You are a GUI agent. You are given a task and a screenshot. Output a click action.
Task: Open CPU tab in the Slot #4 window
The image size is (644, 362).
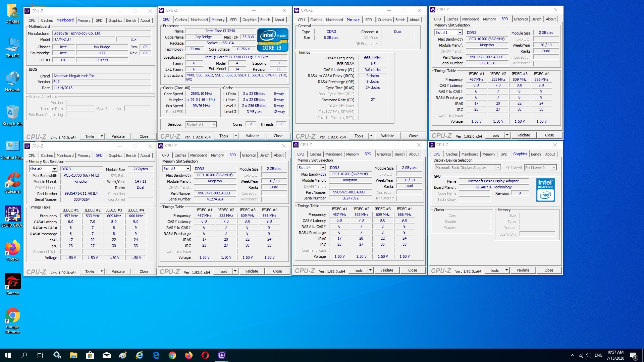coord(301,154)
